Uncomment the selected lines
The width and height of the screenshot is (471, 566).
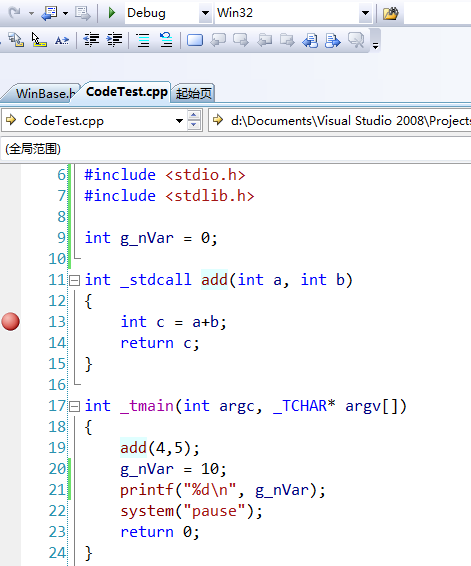click(x=166, y=40)
